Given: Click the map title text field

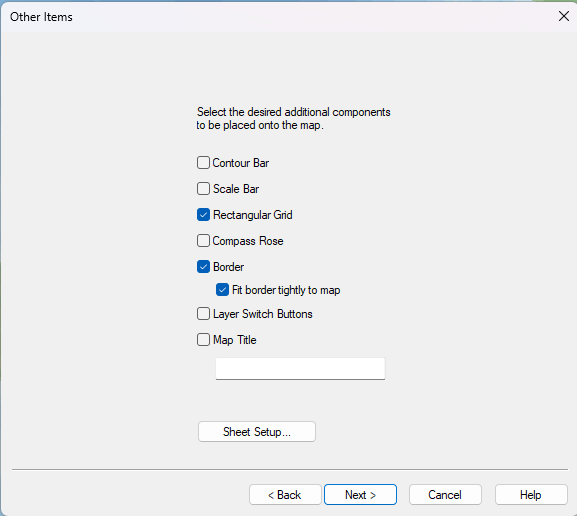Looking at the screenshot, I should point(300,368).
